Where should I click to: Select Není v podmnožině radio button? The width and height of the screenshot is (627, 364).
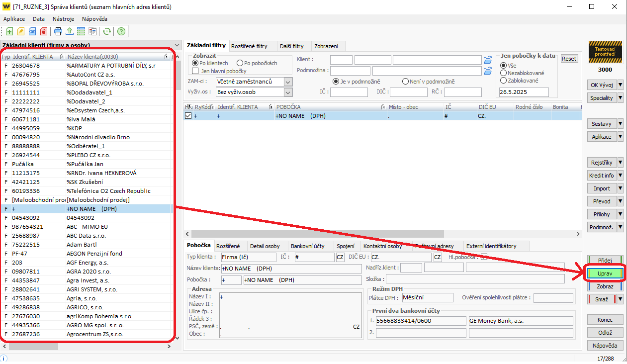tap(405, 82)
